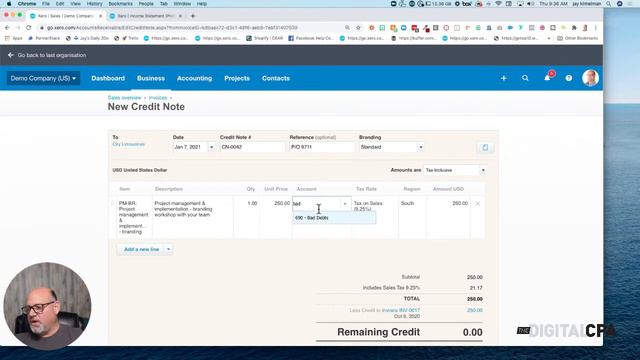Click the 250.00 credited amount link
This screenshot has width=640, height=360.
point(475,310)
